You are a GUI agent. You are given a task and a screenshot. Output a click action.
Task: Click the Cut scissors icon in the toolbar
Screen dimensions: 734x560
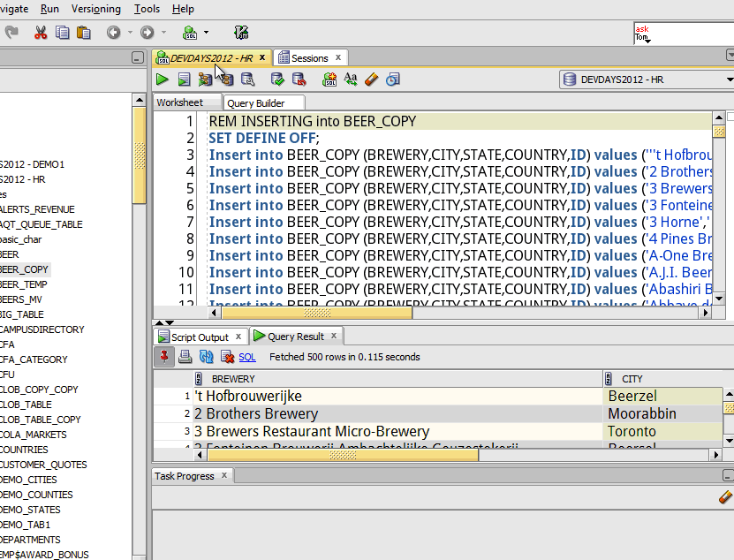(x=41, y=33)
